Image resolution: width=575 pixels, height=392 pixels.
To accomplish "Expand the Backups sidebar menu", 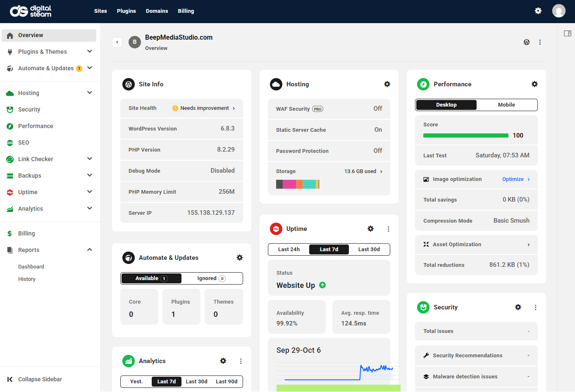I will (90, 176).
